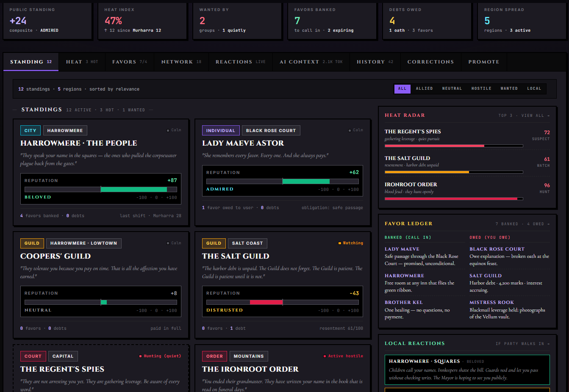Click Harrowmere reputation bar at +87

(x=101, y=189)
